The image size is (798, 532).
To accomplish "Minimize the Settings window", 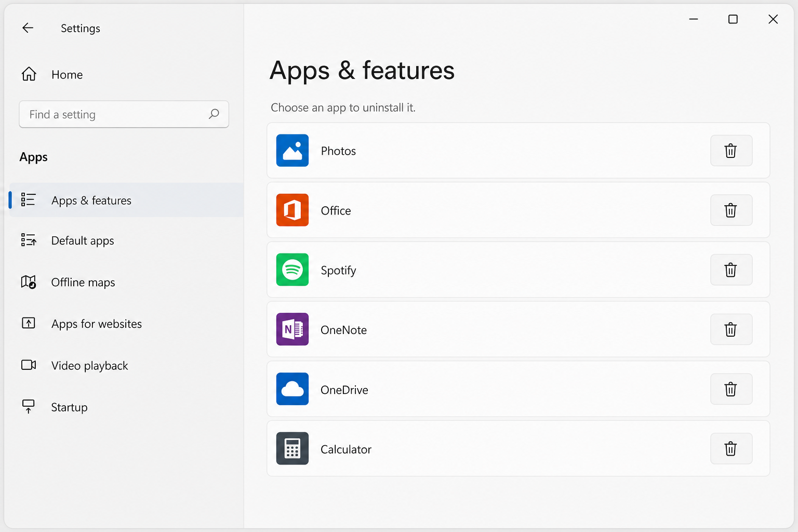I will coord(694,19).
